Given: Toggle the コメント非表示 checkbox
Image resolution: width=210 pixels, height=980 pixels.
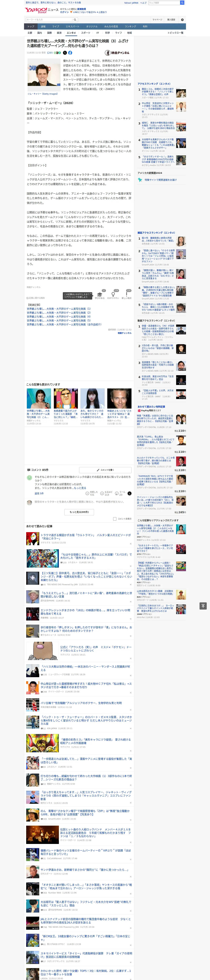Looking at the screenshot, I should [115, 519].
